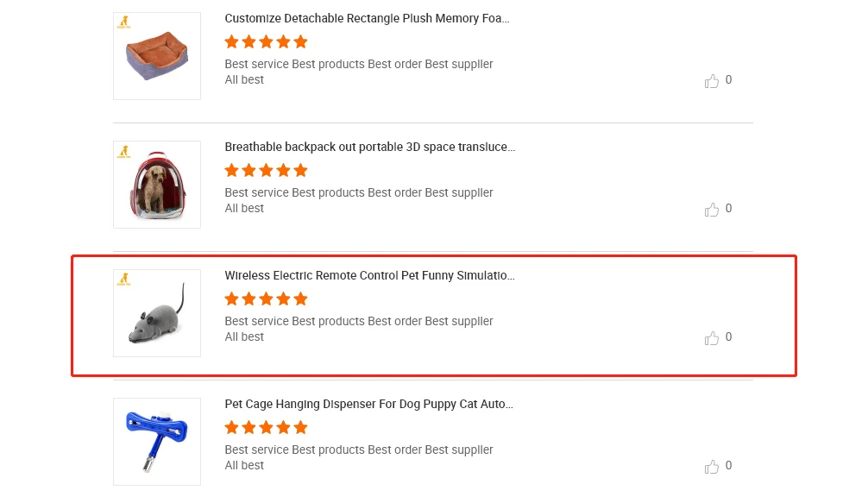This screenshot has width=868, height=503.
Task: Open the pet backpack product image
Action: coord(157,185)
